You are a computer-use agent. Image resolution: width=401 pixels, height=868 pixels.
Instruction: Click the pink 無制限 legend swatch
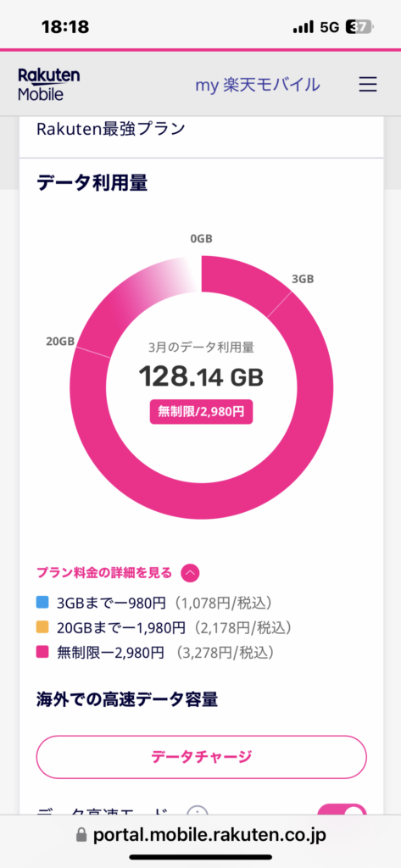42,653
